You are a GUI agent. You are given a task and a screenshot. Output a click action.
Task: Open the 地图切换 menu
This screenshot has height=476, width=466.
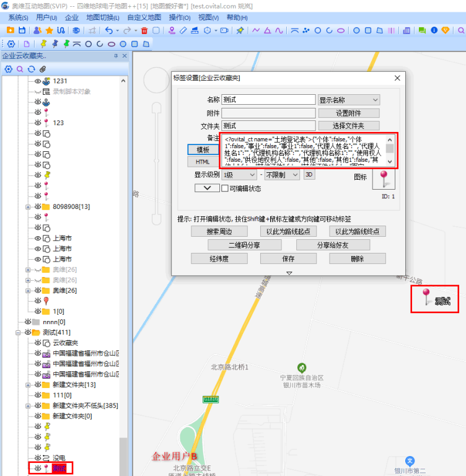coord(103,17)
